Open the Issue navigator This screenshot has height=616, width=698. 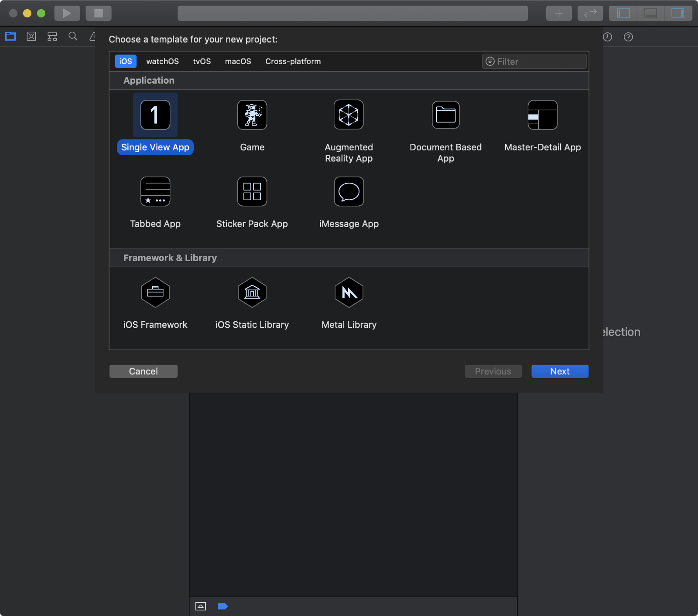coord(93,36)
